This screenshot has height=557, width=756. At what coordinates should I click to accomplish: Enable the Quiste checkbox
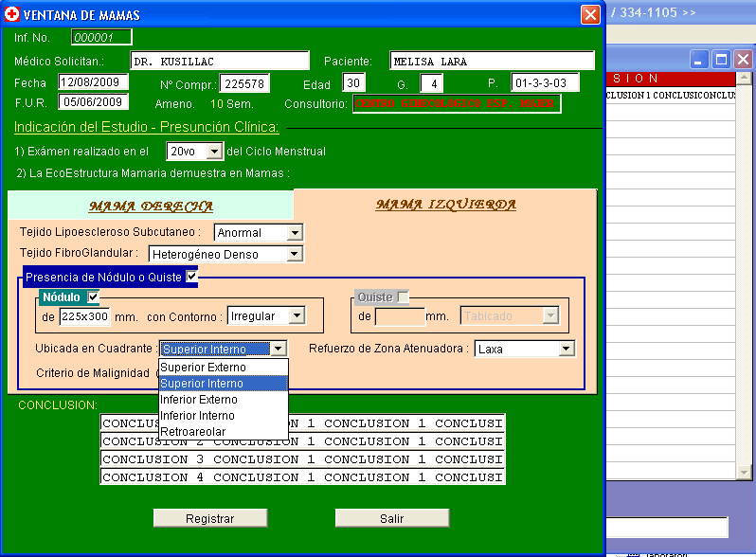(403, 297)
